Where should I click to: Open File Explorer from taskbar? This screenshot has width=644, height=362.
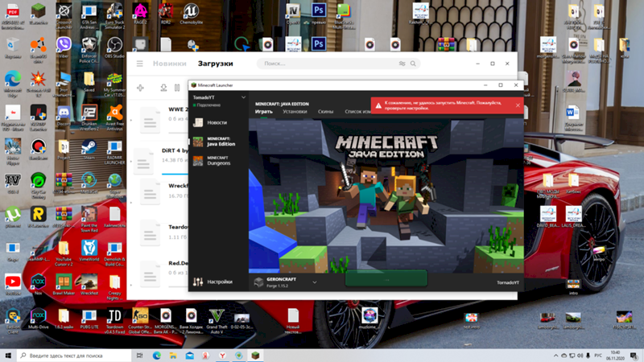pos(173,356)
